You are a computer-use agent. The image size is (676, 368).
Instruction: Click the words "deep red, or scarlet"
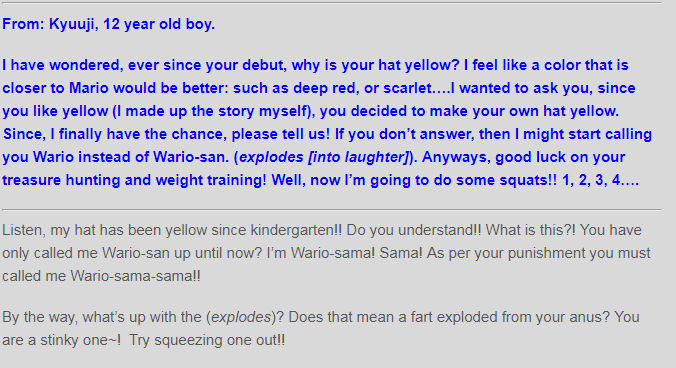[x=363, y=88]
